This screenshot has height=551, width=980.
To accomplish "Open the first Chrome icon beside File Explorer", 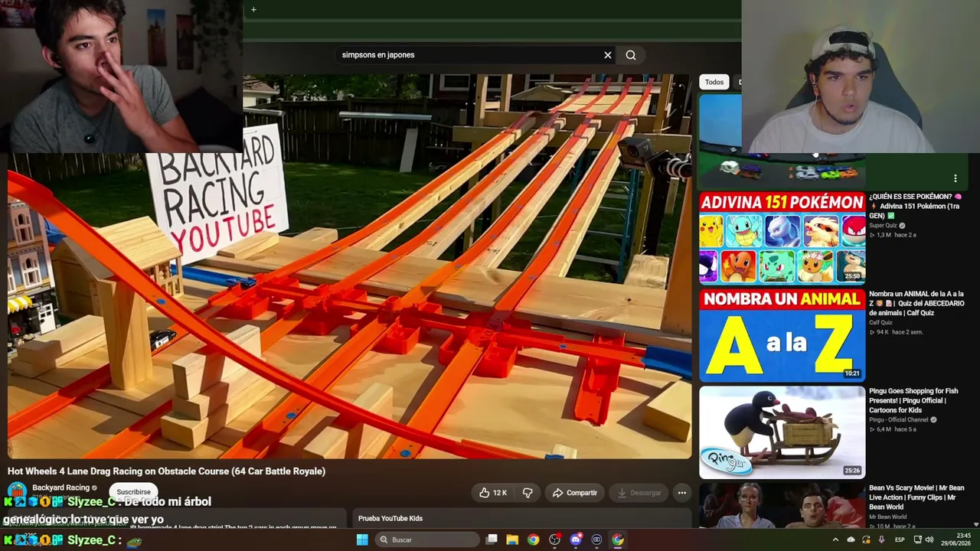I will tap(533, 540).
